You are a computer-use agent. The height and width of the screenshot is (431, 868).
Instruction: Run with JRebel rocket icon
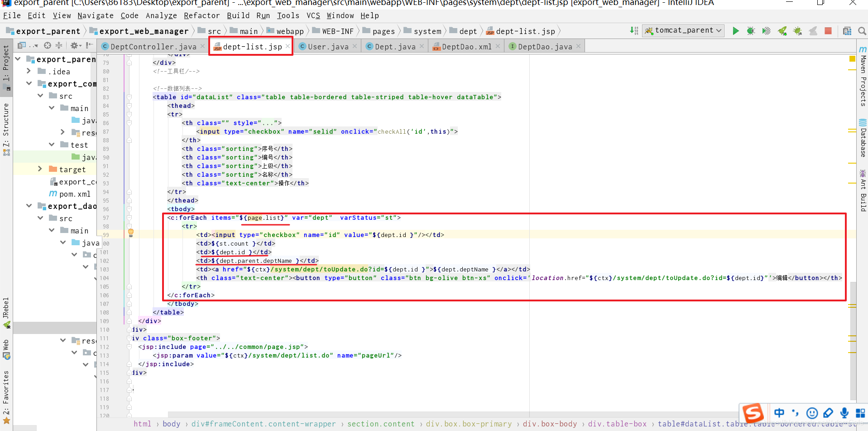(782, 31)
